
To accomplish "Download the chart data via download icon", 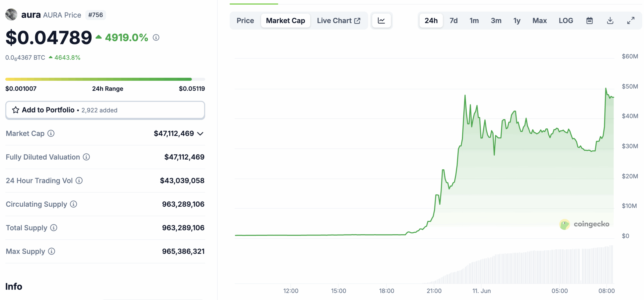I will tap(610, 20).
